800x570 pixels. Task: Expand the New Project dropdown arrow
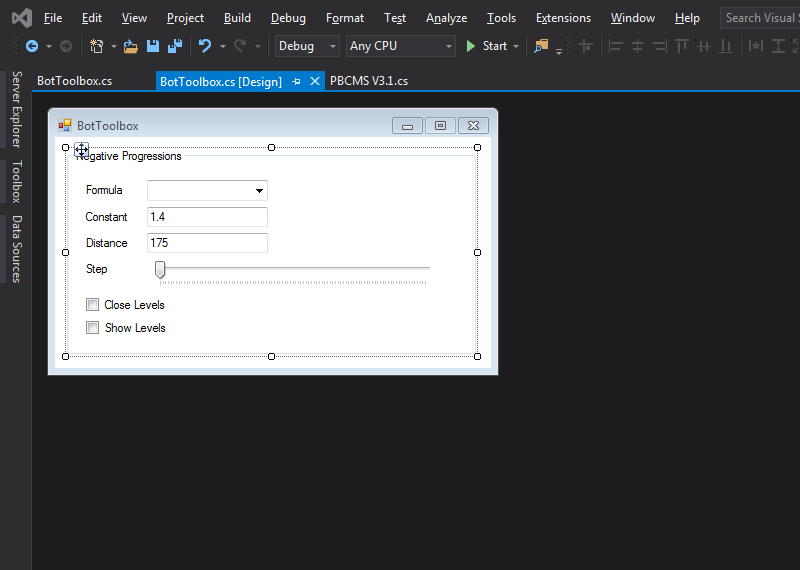click(x=113, y=46)
